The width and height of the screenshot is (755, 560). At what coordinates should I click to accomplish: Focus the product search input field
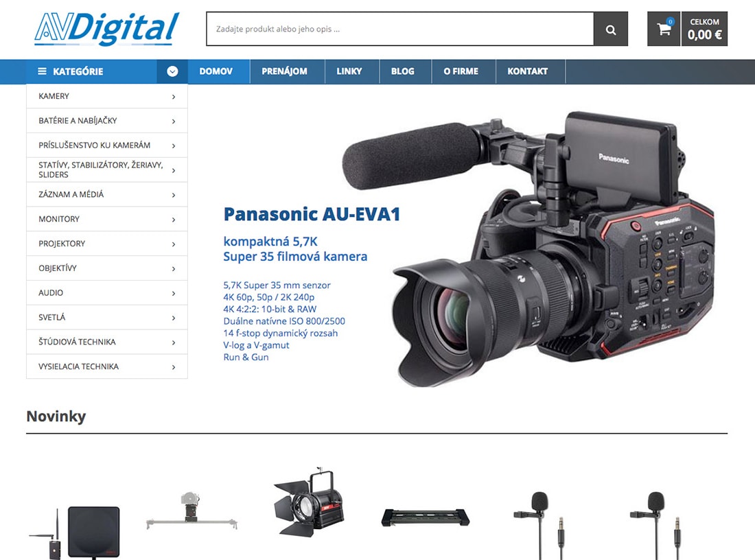[400, 30]
